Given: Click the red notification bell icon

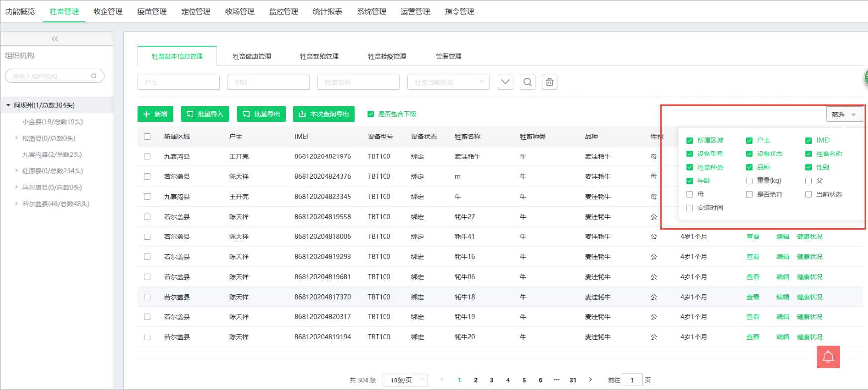Looking at the screenshot, I should pyautogui.click(x=828, y=357).
